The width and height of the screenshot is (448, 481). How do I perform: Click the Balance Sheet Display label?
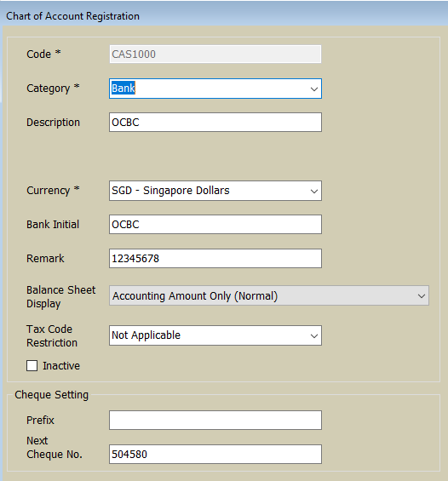click(60, 296)
